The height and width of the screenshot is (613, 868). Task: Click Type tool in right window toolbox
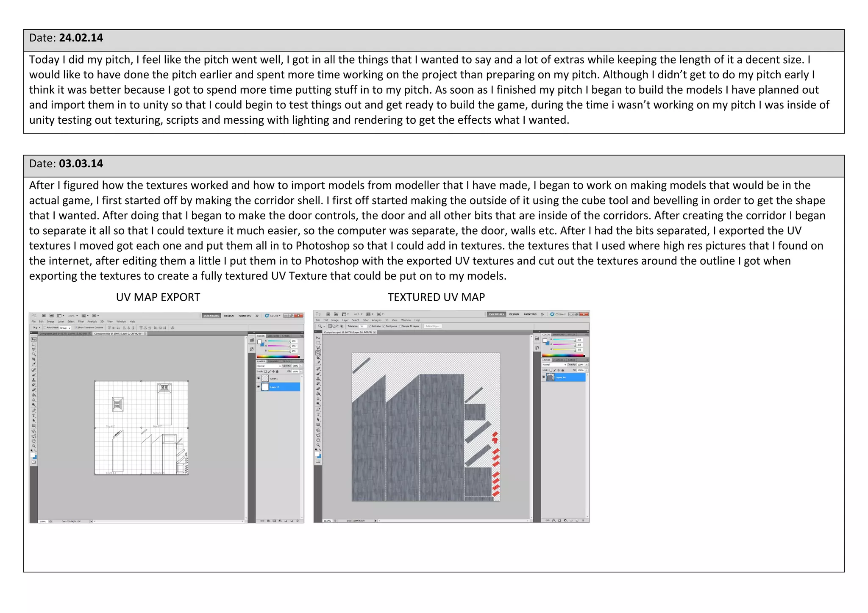[x=318, y=414]
